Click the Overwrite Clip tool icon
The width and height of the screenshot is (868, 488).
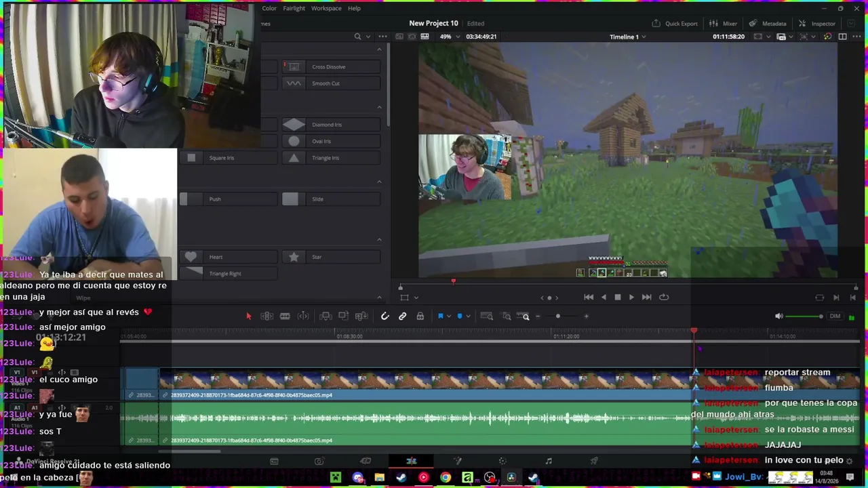[344, 316]
